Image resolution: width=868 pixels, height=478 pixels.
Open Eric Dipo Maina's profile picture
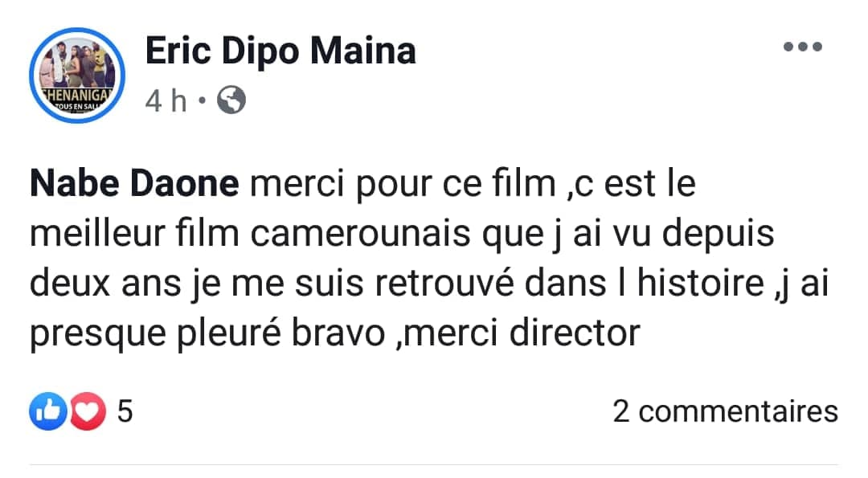tap(78, 75)
